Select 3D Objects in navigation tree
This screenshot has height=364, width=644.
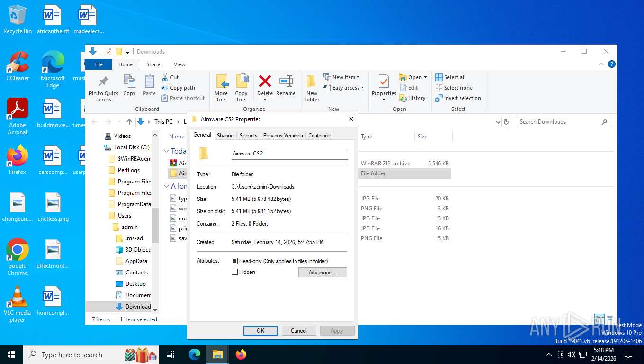134,250
